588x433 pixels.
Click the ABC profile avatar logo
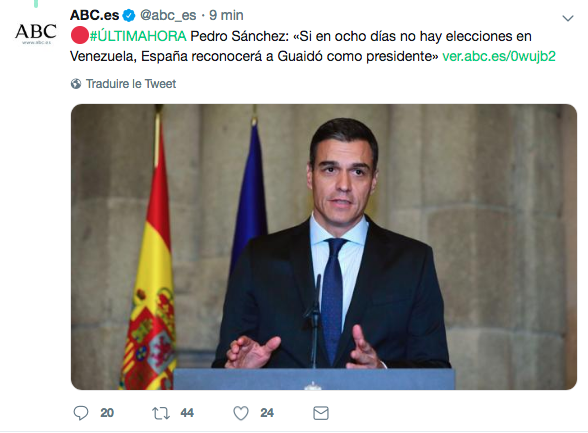pos(36,33)
